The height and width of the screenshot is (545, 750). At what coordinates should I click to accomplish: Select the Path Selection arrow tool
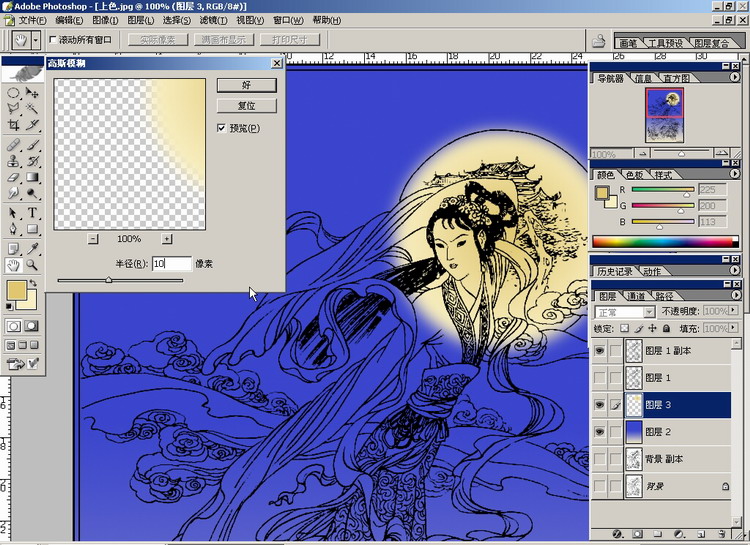coord(13,213)
